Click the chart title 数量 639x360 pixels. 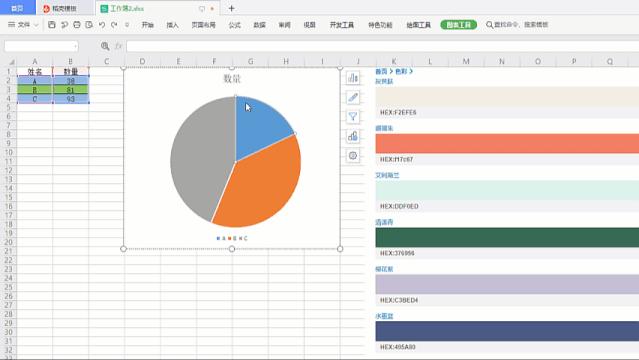point(232,79)
